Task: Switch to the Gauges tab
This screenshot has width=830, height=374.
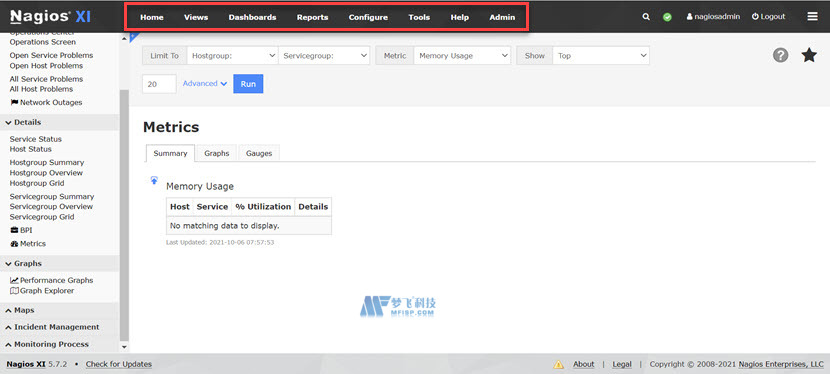Action: (x=259, y=153)
